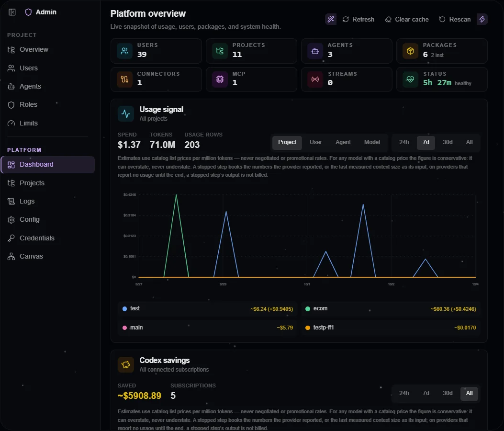Click the ~$6.24 (+$0.9405) test amount

pyautogui.click(x=271, y=309)
